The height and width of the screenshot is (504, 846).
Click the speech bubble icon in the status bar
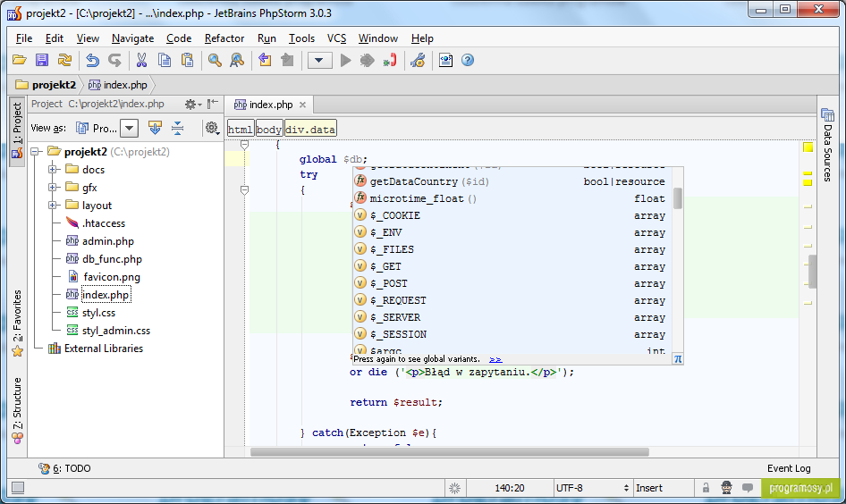(748, 488)
